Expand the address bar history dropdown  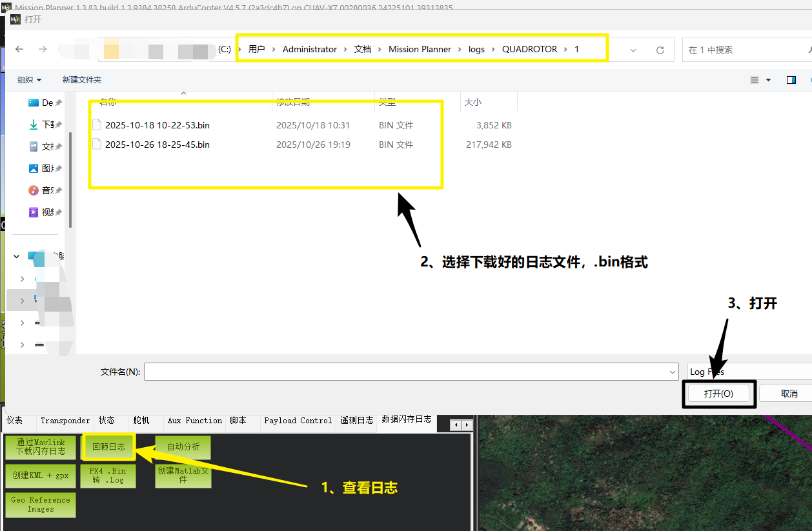tap(633, 50)
